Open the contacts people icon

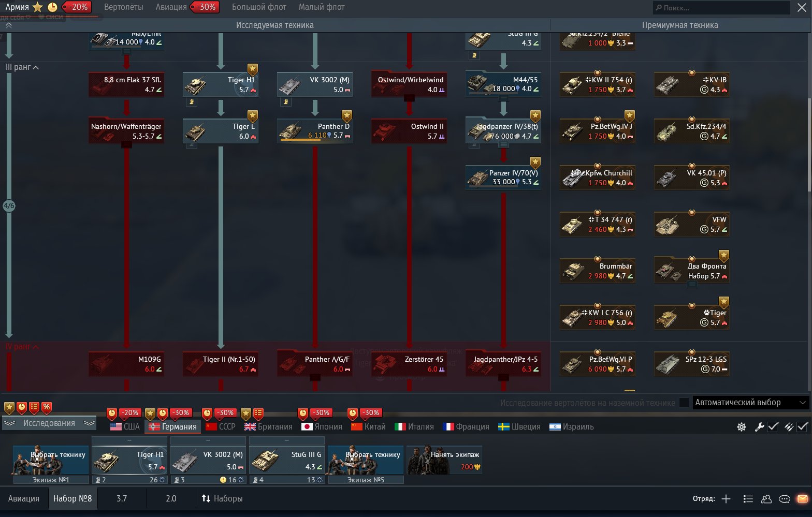pyautogui.click(x=766, y=499)
